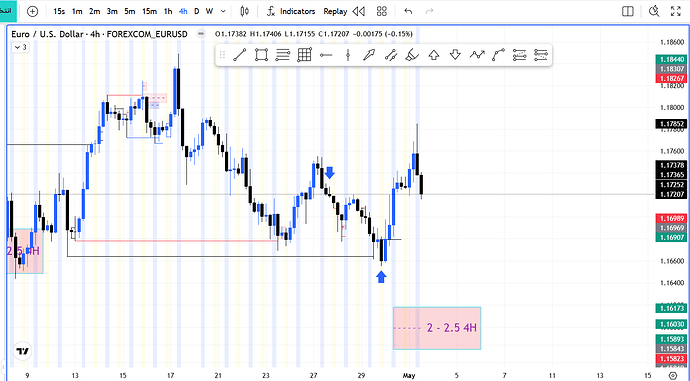Open the layout setup split-panel icon
Viewport: 690px width, 381px height.
pos(628,11)
